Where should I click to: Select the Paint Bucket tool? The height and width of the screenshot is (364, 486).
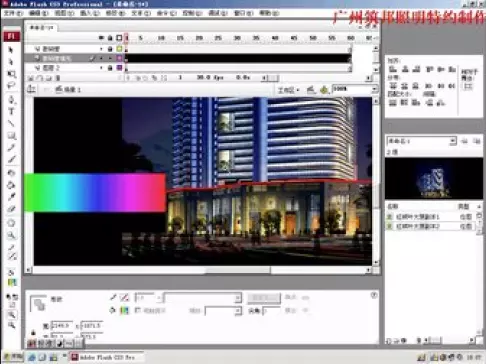[x=11, y=185]
